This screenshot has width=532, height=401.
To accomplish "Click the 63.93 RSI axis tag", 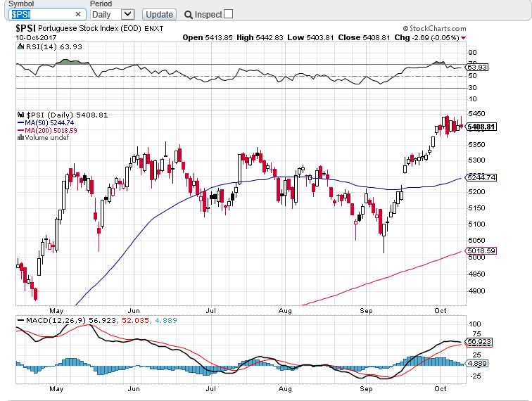I will pyautogui.click(x=477, y=67).
